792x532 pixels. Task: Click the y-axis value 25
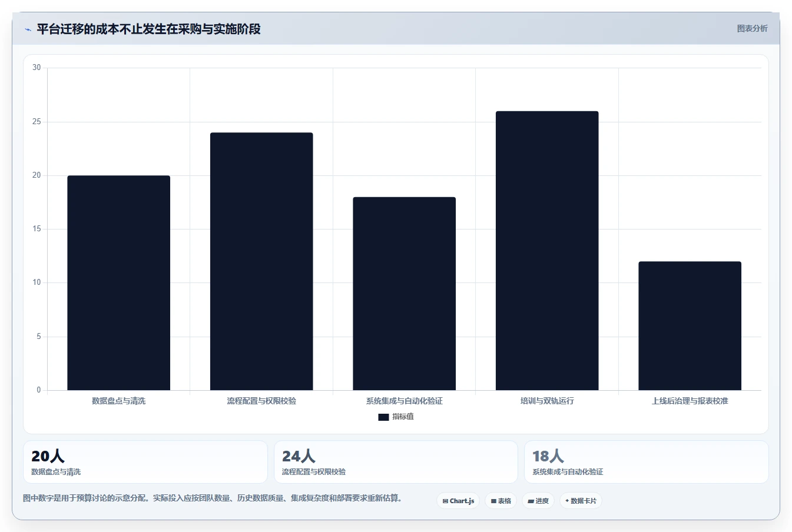[37, 122]
